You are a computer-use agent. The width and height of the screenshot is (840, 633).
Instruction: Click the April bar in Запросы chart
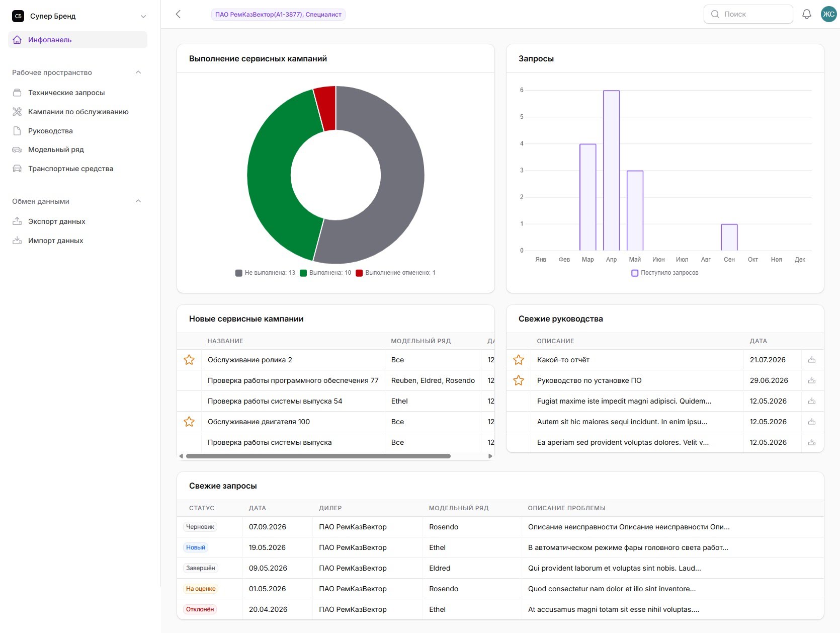611,171
